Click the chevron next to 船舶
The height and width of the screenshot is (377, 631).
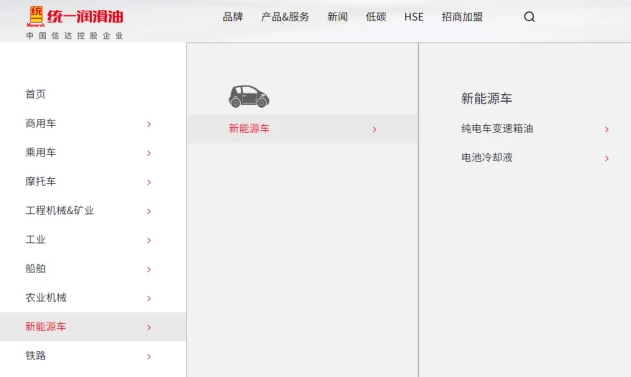pyautogui.click(x=149, y=269)
